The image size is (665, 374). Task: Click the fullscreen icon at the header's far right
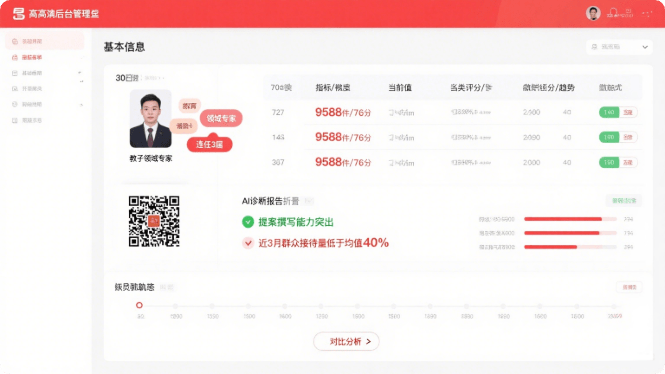point(647,14)
